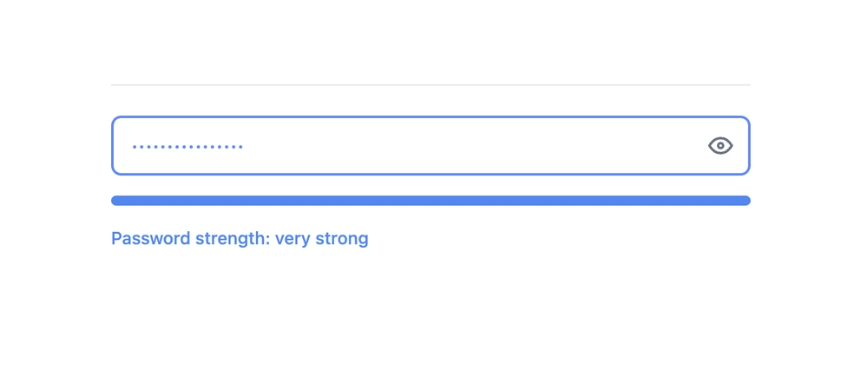Reveal the hidden password characters
The image size is (868, 365).
pos(720,146)
